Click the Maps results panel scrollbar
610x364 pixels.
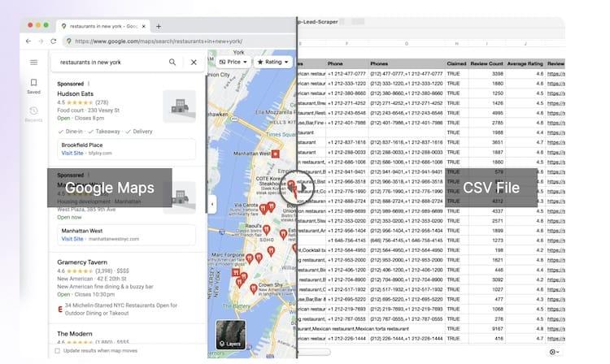207,144
